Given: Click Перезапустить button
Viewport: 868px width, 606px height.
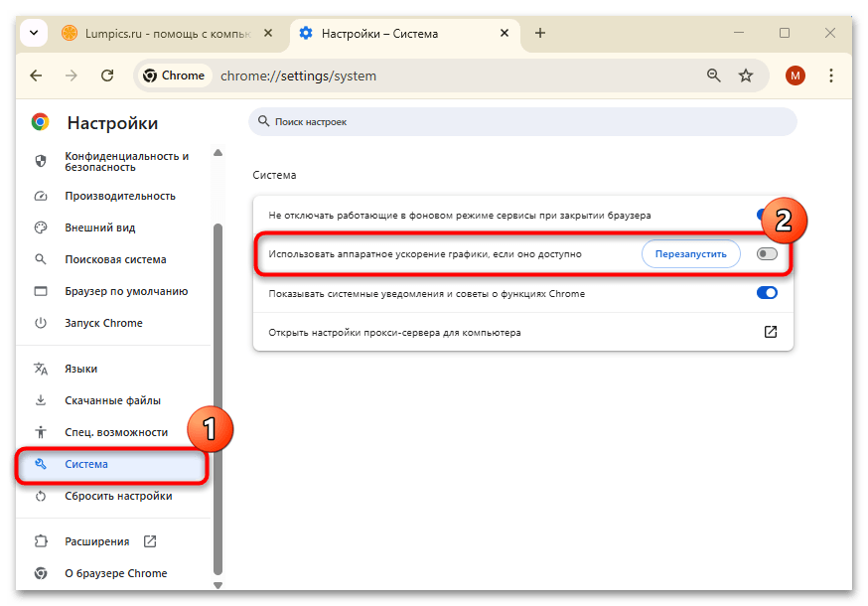Looking at the screenshot, I should coord(691,254).
